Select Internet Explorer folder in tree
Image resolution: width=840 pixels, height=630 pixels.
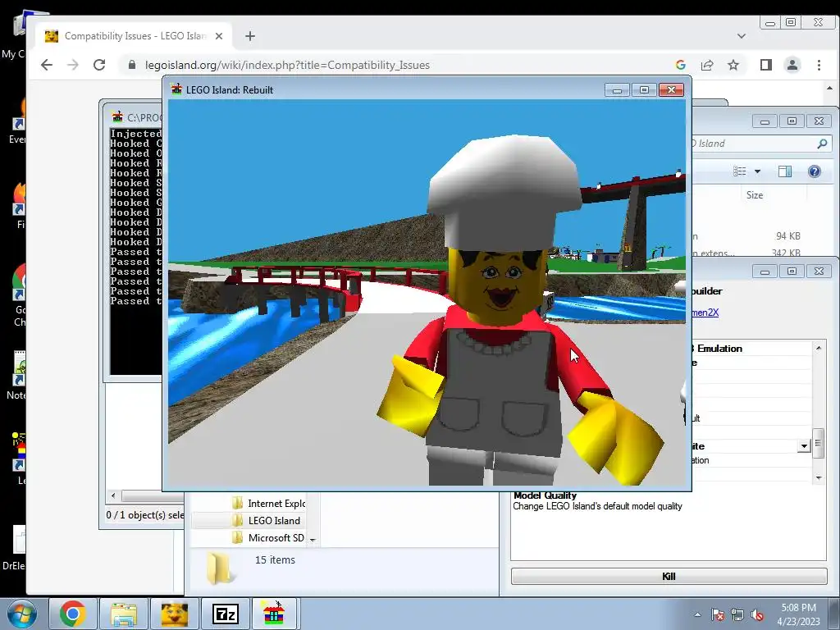269,504
